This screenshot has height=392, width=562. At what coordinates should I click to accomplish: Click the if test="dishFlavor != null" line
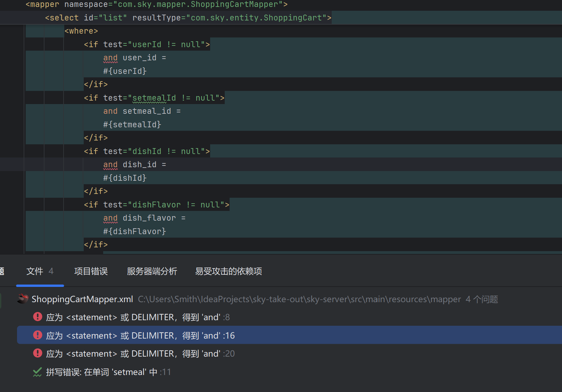pos(156,205)
